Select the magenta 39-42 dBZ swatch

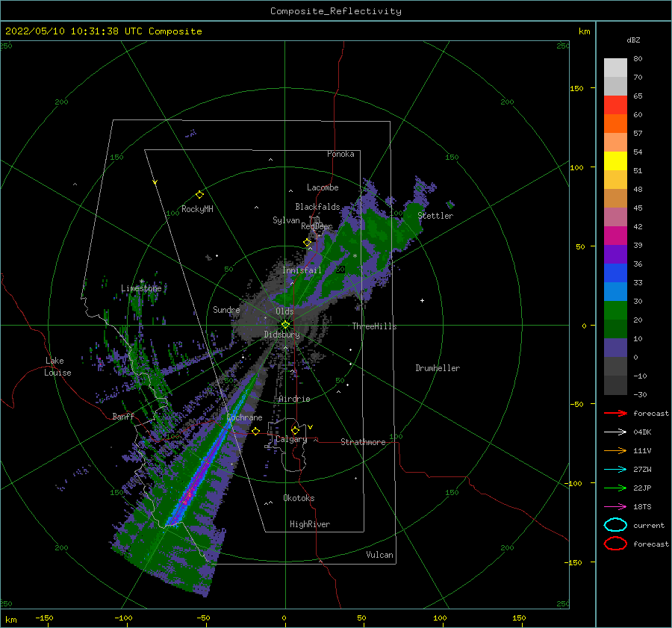pos(615,236)
